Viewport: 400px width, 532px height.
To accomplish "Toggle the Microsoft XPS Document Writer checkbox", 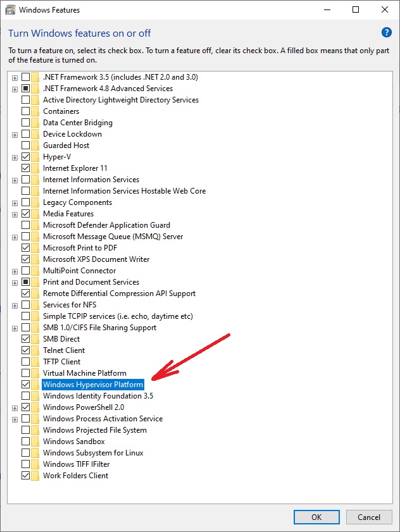I will click(25, 259).
